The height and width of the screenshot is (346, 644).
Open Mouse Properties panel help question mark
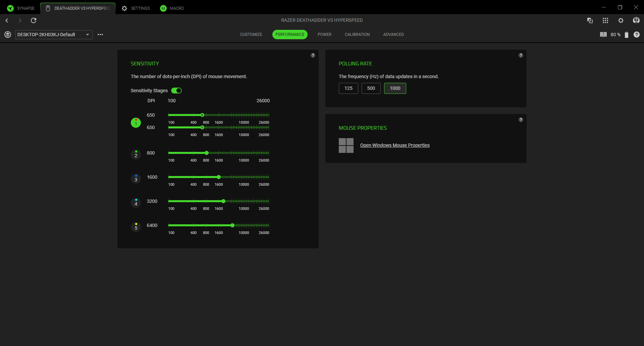tap(521, 120)
